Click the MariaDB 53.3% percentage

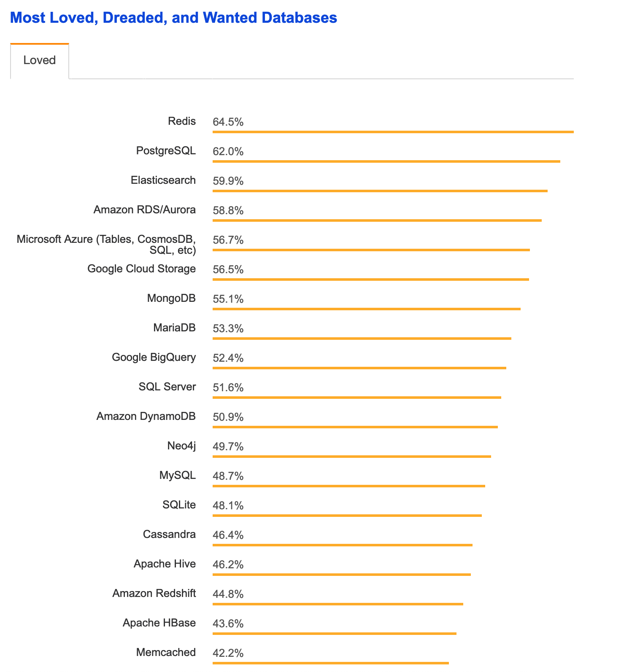pos(228,329)
